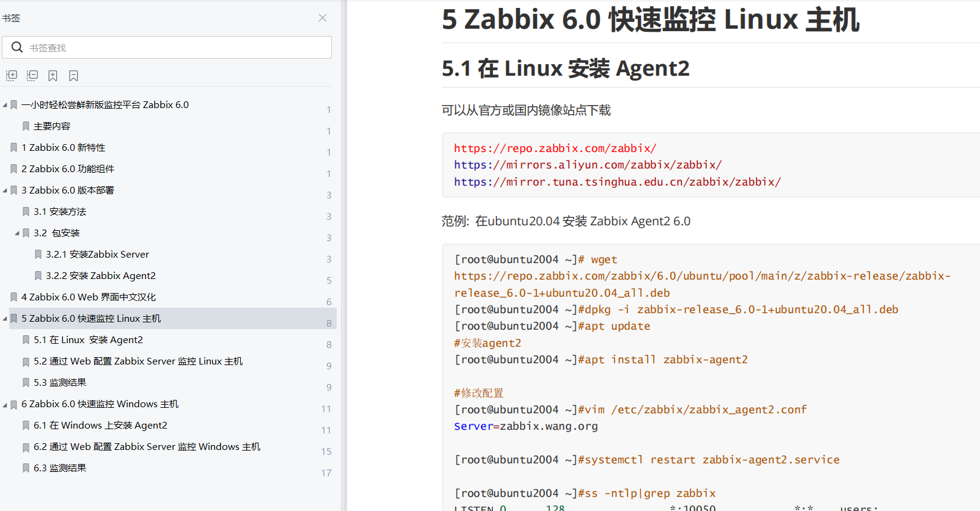
Task: Click the vim /etc/zabbix/zabbix_agent2.conf command
Action: coord(692,410)
